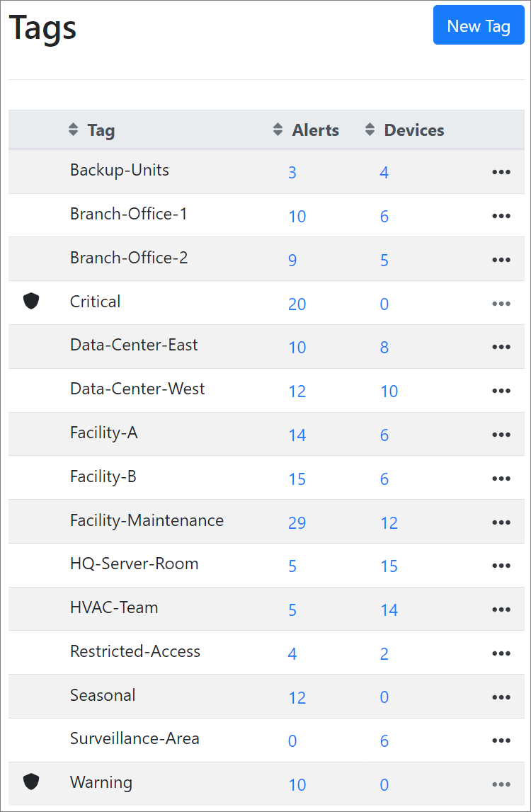Toggle sorting on the Alerts column
Viewport: 531px width, 812px height.
point(278,130)
